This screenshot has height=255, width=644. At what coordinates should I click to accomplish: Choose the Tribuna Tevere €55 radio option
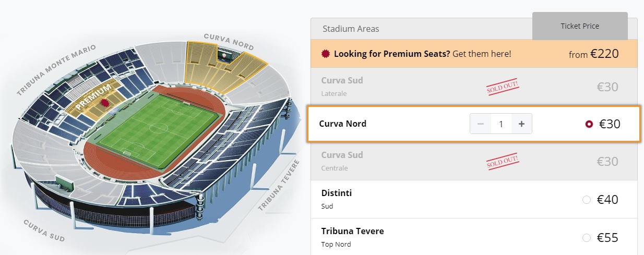tap(586, 238)
